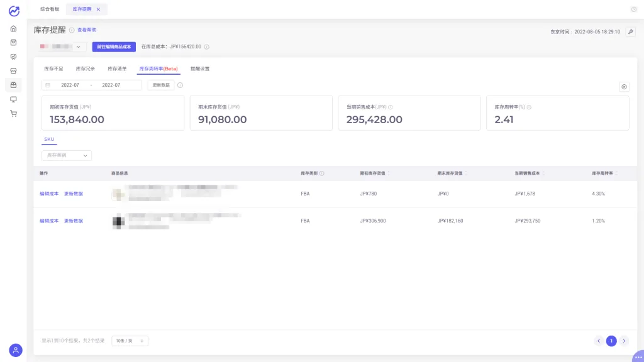Open the 库存类别 filter dropdown
This screenshot has width=644, height=362.
pyautogui.click(x=67, y=155)
